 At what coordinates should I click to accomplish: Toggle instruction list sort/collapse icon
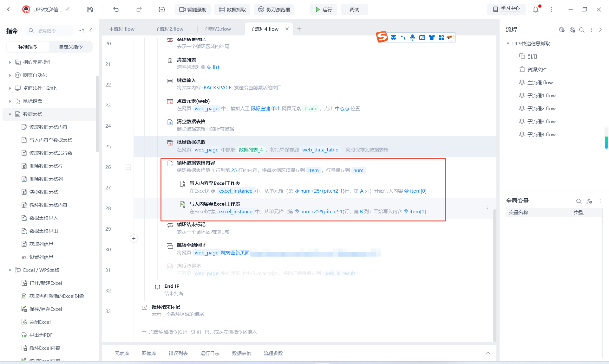pos(82,30)
